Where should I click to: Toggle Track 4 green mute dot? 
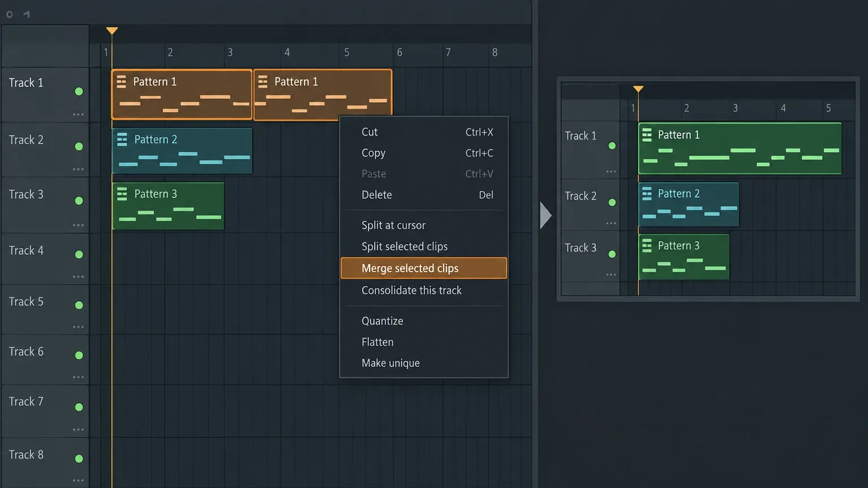click(x=79, y=255)
